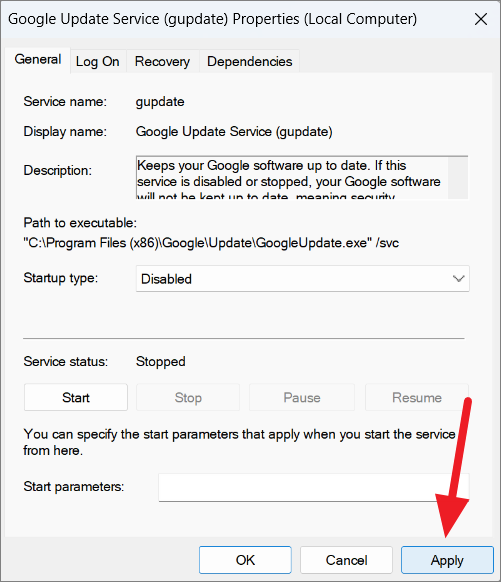The height and width of the screenshot is (582, 501).
Task: Open the Dependencies tab
Action: click(x=249, y=61)
